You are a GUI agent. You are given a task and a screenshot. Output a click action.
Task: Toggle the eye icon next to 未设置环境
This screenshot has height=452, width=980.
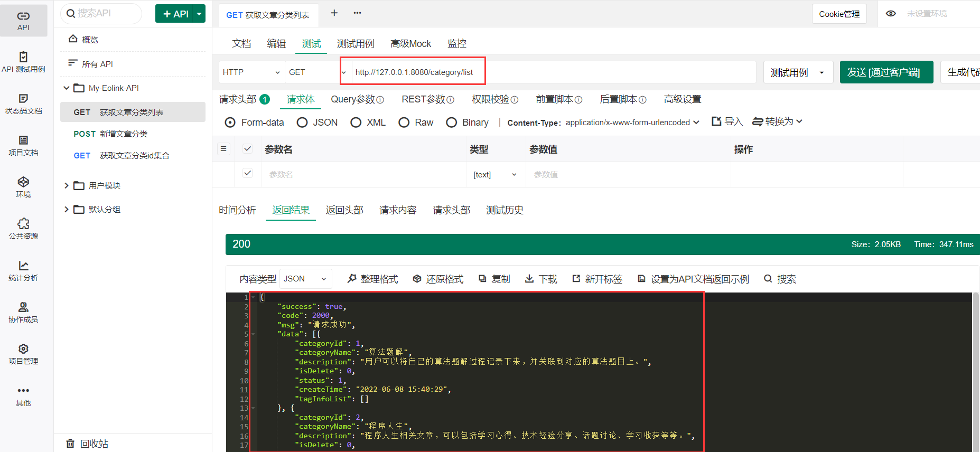891,14
